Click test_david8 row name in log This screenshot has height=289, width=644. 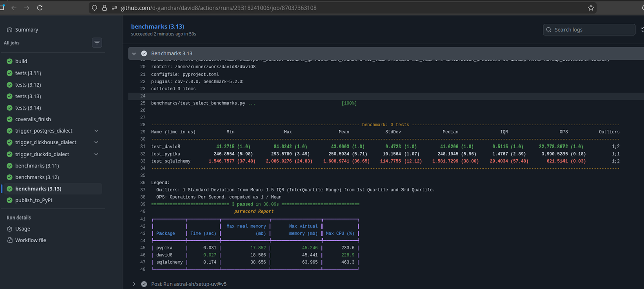pos(166,147)
